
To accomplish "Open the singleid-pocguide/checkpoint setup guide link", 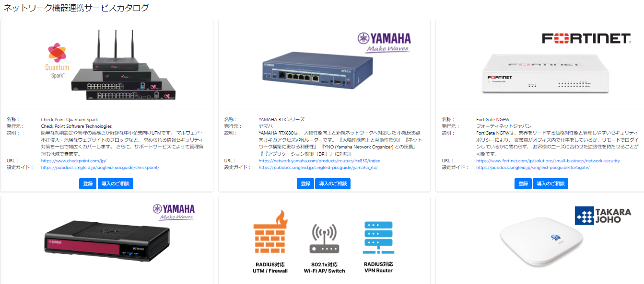I will [100, 168].
